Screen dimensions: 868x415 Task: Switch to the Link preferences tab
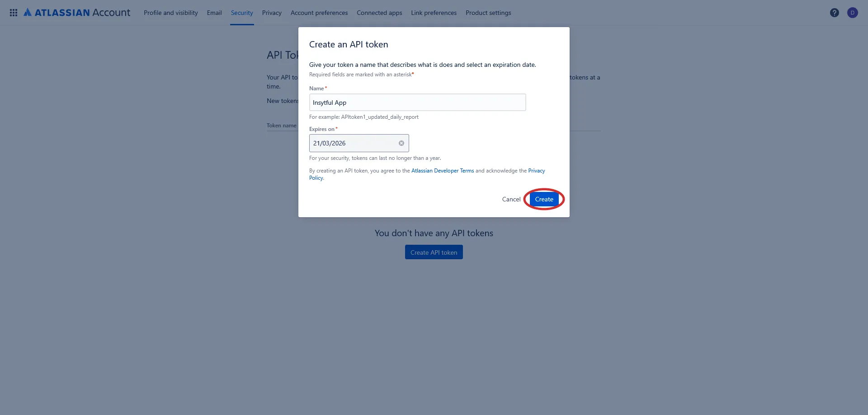tap(434, 13)
